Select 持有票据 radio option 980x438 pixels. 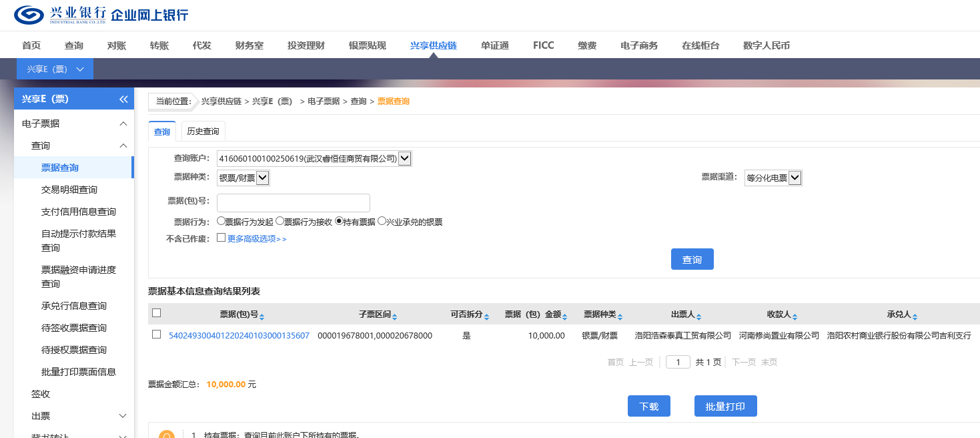point(339,221)
